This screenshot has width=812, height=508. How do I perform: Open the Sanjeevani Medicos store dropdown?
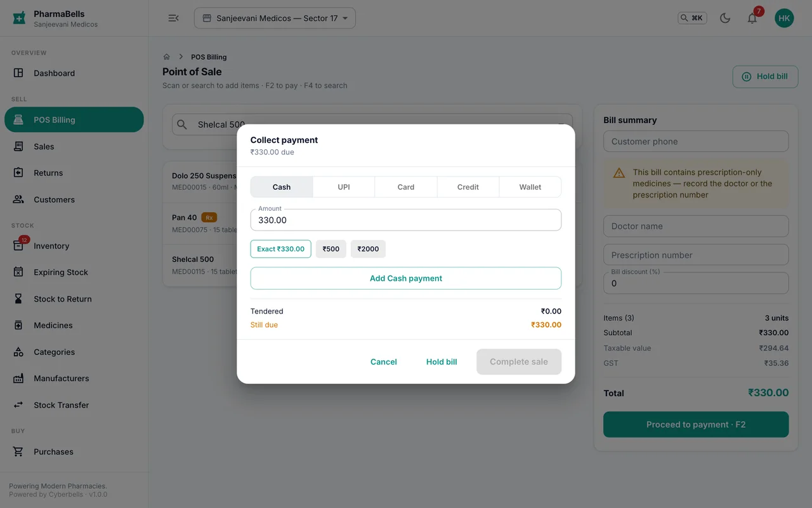coord(275,18)
